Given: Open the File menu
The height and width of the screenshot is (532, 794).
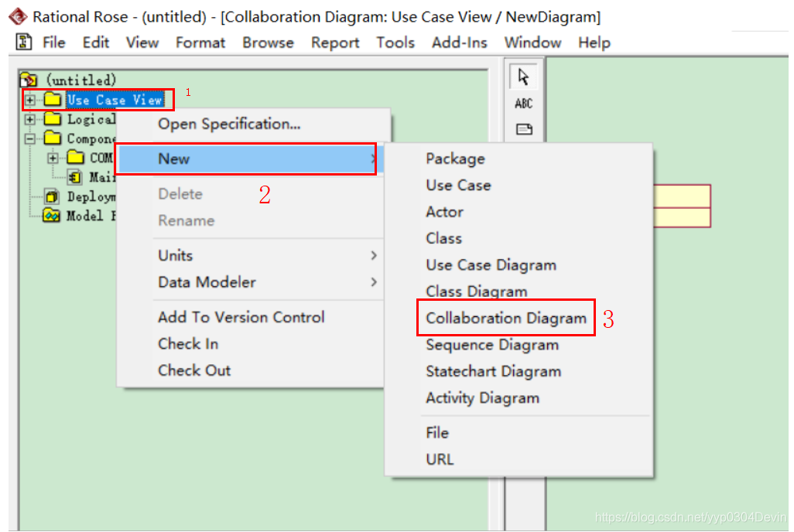Looking at the screenshot, I should (53, 43).
